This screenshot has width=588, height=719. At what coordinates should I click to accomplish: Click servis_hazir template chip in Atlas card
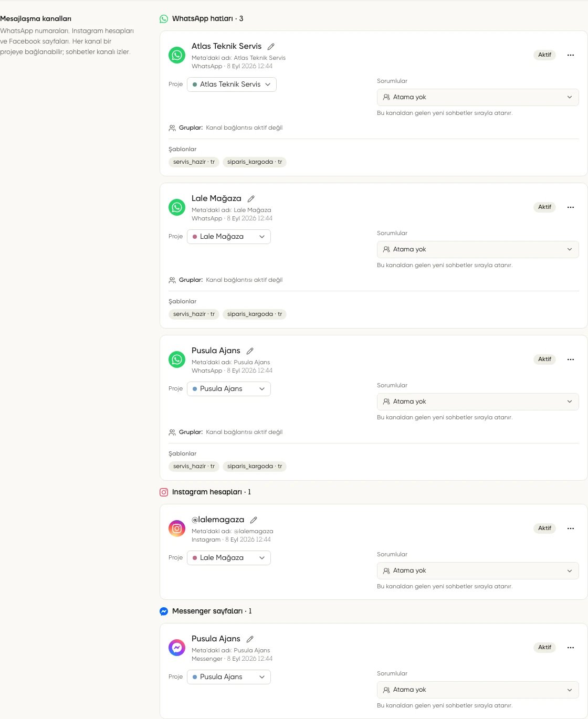(x=194, y=162)
